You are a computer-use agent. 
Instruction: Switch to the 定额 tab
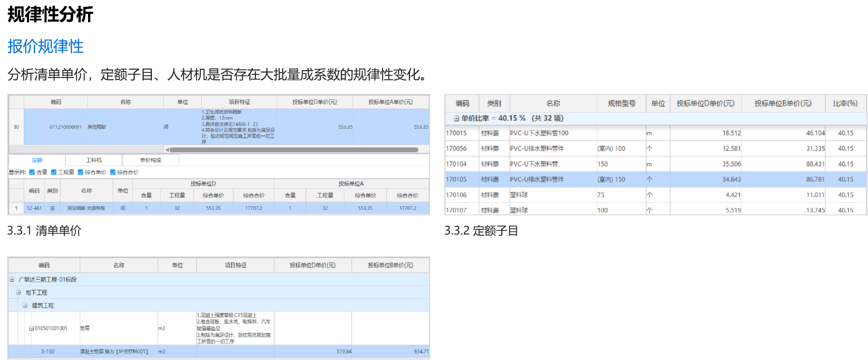point(37,160)
